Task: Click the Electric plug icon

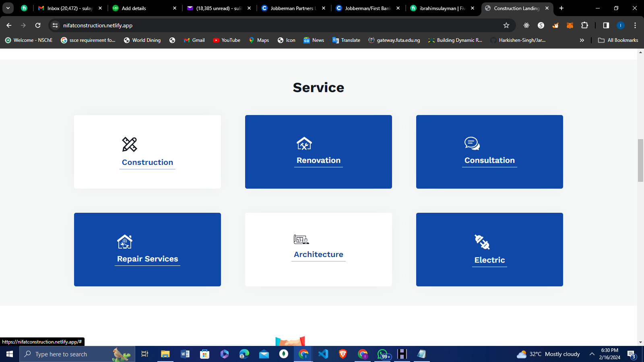Action: pyautogui.click(x=482, y=242)
